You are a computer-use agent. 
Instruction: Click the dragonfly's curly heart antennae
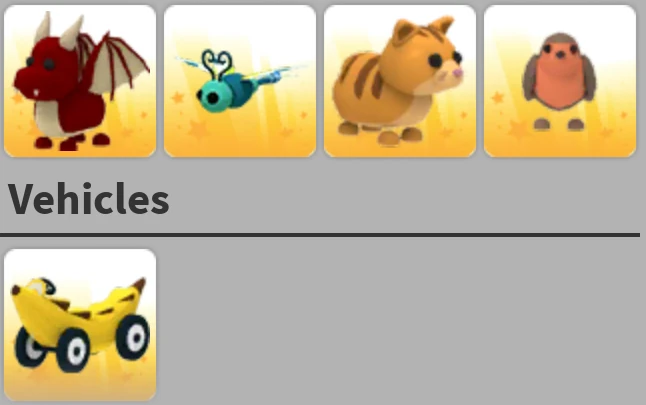(217, 63)
